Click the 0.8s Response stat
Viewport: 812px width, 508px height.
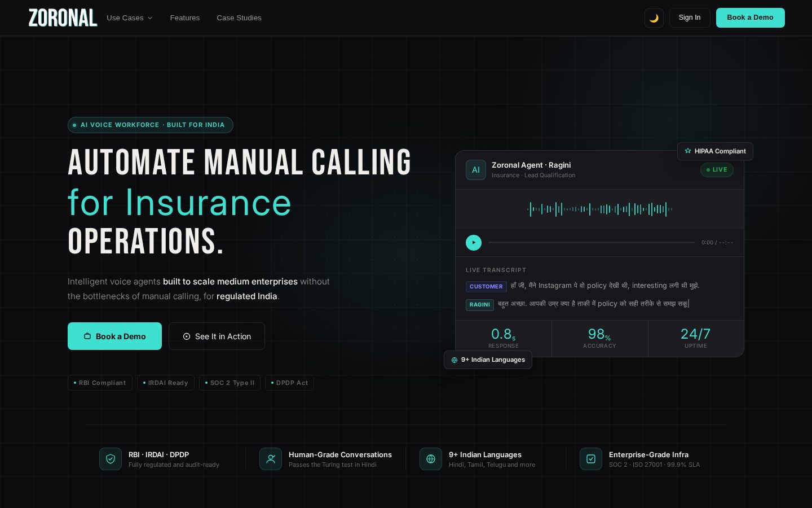(x=504, y=338)
